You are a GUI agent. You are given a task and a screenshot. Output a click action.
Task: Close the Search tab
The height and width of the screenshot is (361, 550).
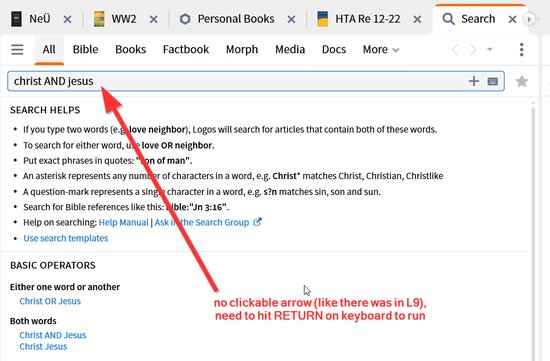(x=512, y=19)
